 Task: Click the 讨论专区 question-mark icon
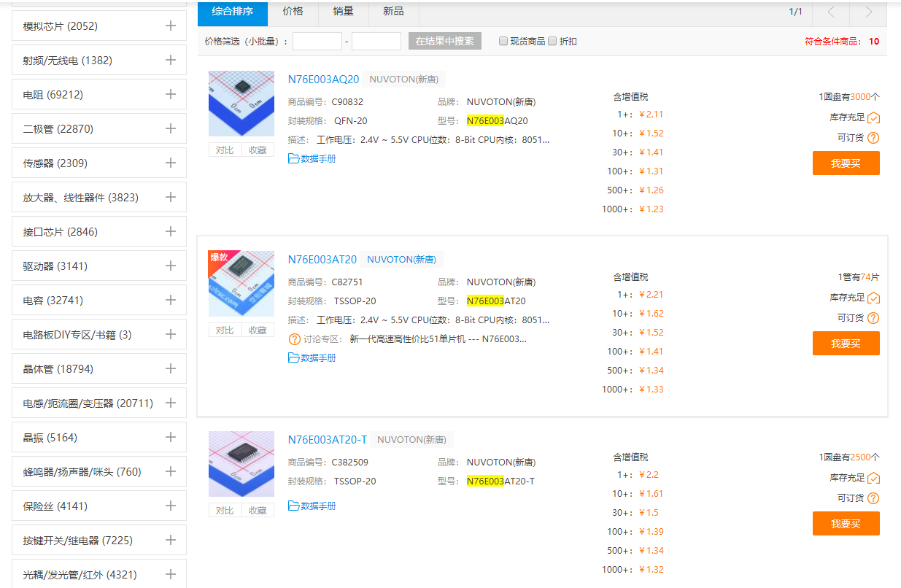[294, 339]
